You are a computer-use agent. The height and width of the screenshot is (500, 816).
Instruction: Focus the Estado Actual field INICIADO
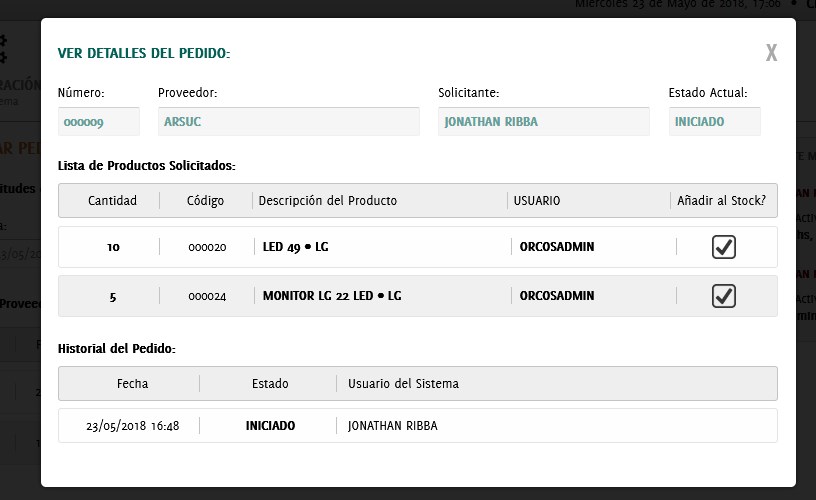(714, 122)
